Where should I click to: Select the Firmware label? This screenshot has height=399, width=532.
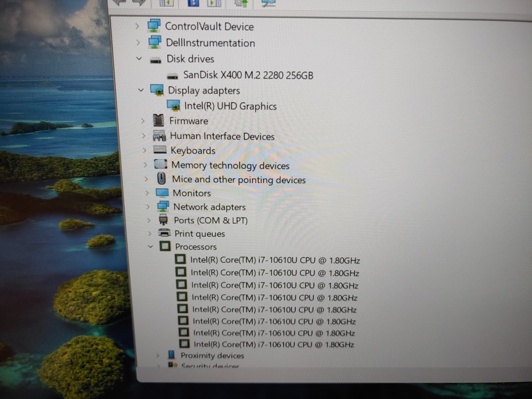[189, 121]
